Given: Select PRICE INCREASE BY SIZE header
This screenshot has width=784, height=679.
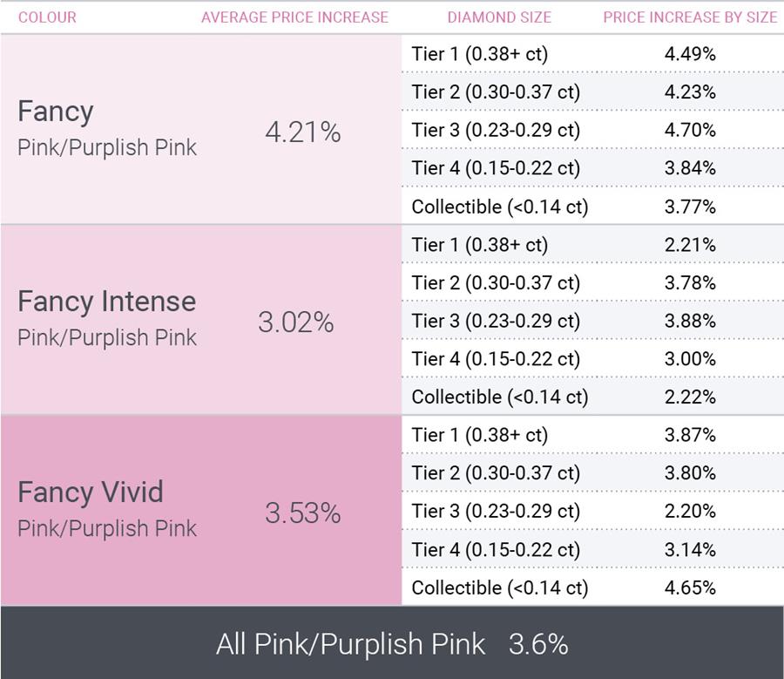Looking at the screenshot, I should [690, 17].
